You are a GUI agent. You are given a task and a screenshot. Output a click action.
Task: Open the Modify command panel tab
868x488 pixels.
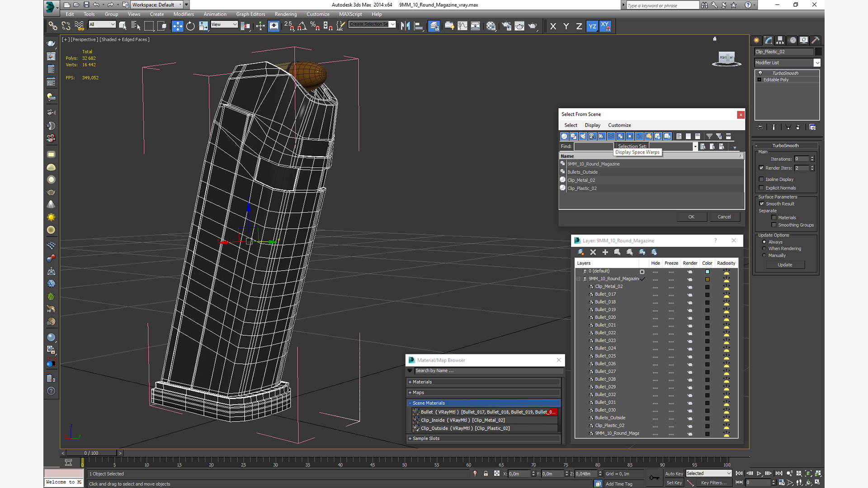click(769, 40)
